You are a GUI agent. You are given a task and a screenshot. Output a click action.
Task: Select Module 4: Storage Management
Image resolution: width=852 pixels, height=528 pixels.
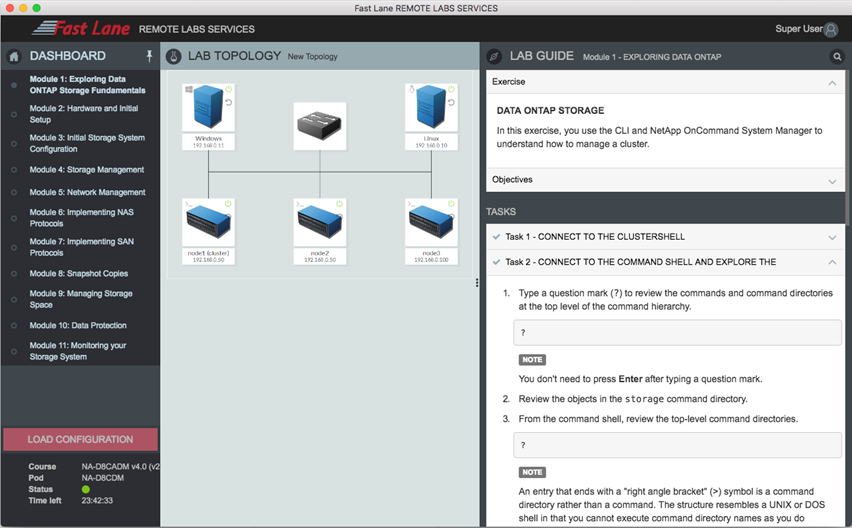tap(86, 170)
